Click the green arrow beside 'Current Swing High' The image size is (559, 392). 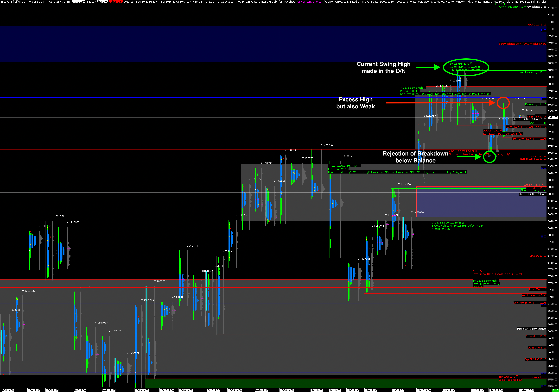(428, 67)
